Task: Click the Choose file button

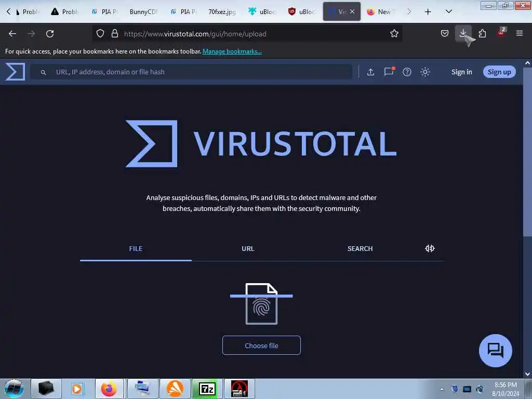Action: point(261,345)
